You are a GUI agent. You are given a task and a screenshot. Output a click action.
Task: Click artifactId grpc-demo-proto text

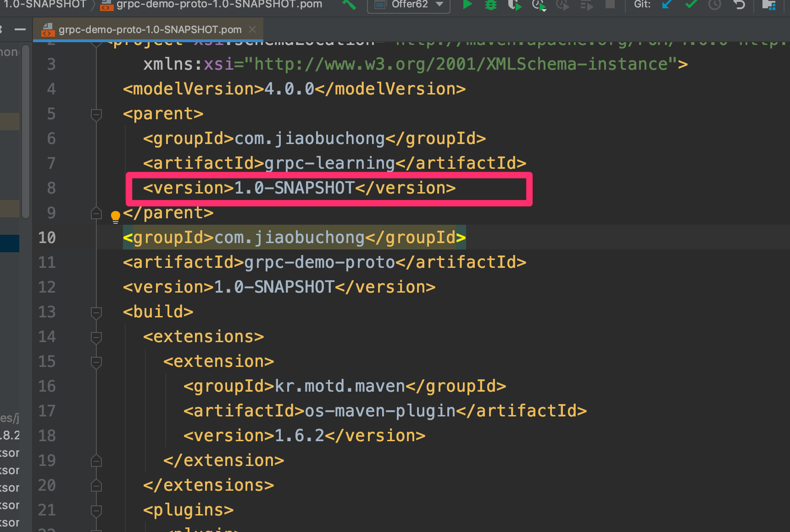(x=319, y=262)
